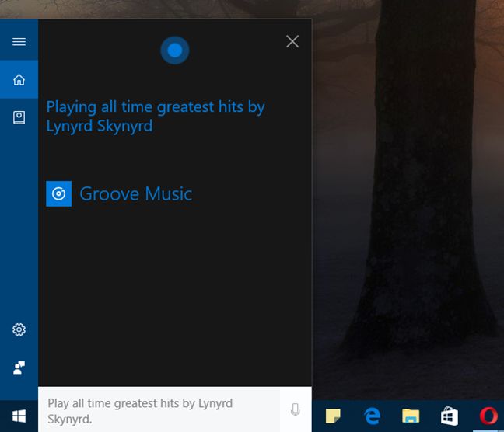This screenshot has width=504, height=432.
Task: Click the Groove Music app icon
Action: click(x=59, y=193)
